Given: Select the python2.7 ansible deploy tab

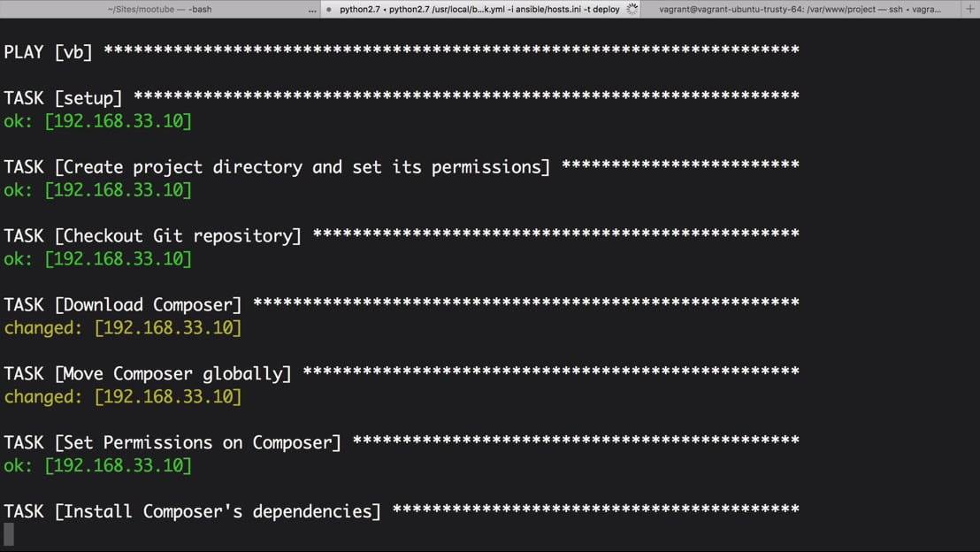Looking at the screenshot, I should [x=479, y=9].
